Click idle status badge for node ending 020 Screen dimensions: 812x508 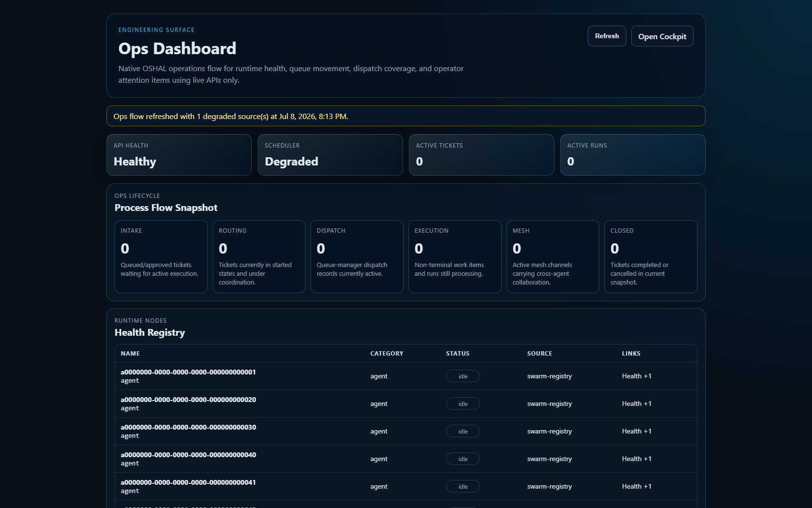coord(463,403)
